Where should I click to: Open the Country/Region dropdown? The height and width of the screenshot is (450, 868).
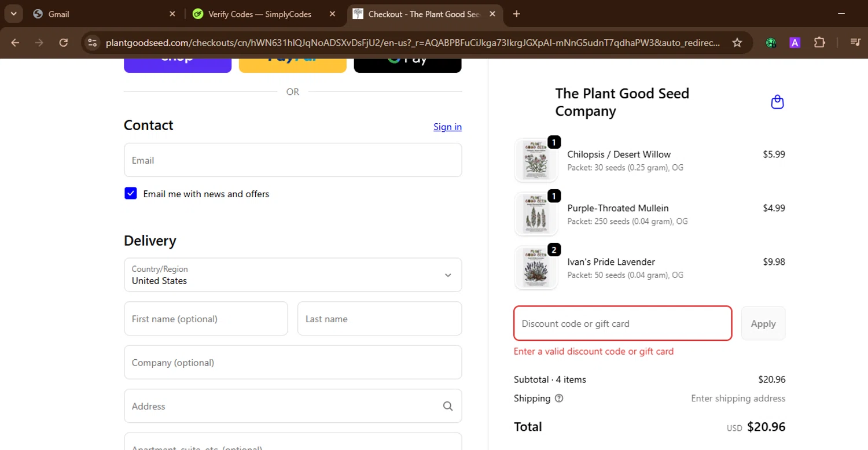293,275
